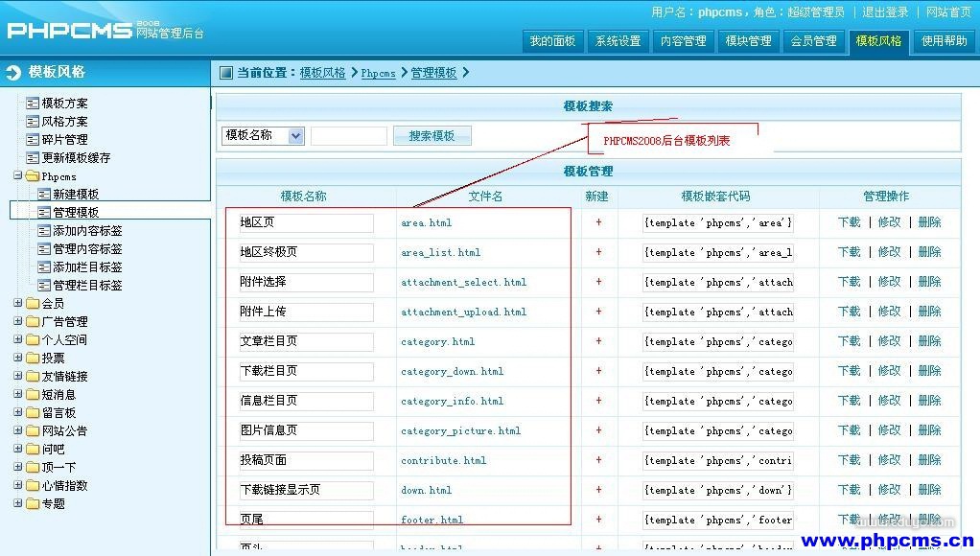Open the contribute.html file link
Screen dimensions: 980x556
click(x=444, y=460)
